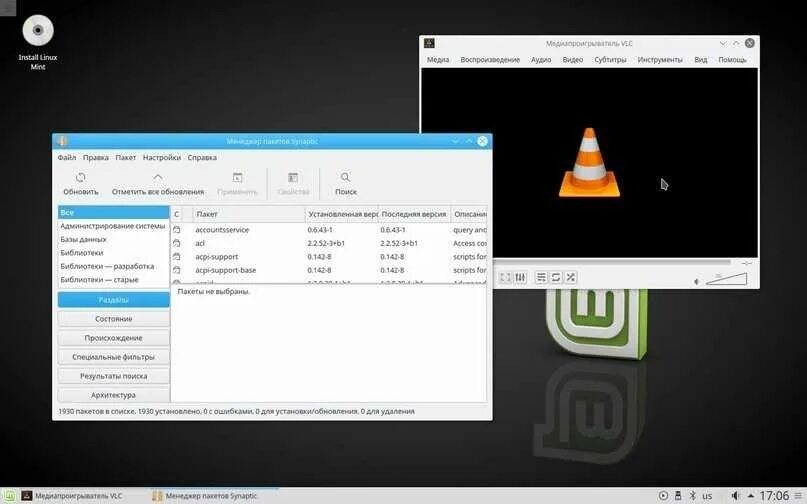
Task: Click media player tray icon in panel
Action: click(663, 496)
